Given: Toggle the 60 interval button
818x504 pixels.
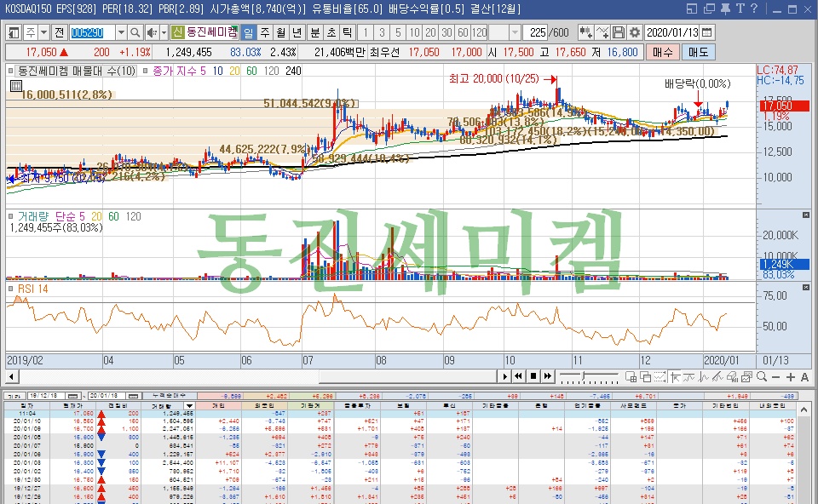Looking at the screenshot, I should pos(463,33).
